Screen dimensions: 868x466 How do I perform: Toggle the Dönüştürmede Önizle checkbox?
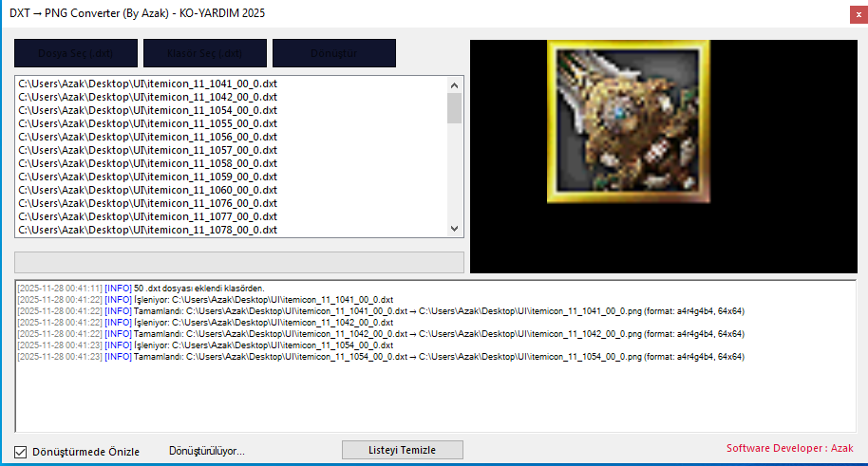click(21, 452)
